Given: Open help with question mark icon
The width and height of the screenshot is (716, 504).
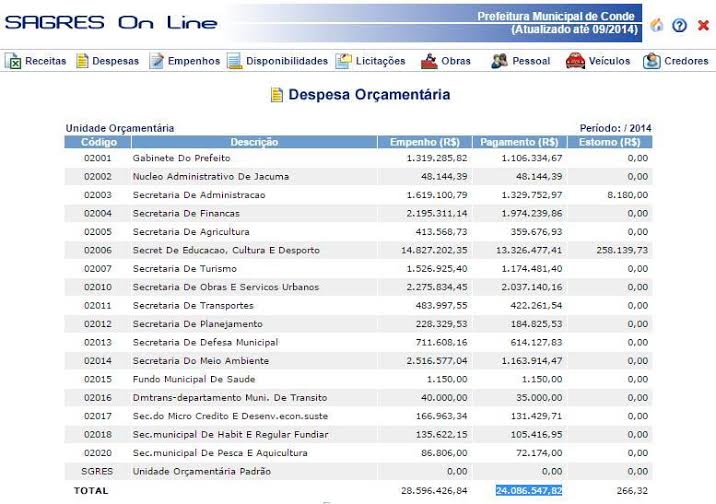Looking at the screenshot, I should [x=679, y=25].
